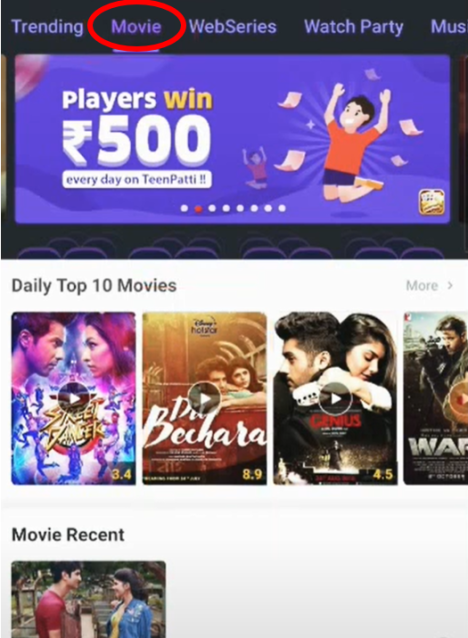
Task: Switch to the Trending tab
Action: (48, 26)
